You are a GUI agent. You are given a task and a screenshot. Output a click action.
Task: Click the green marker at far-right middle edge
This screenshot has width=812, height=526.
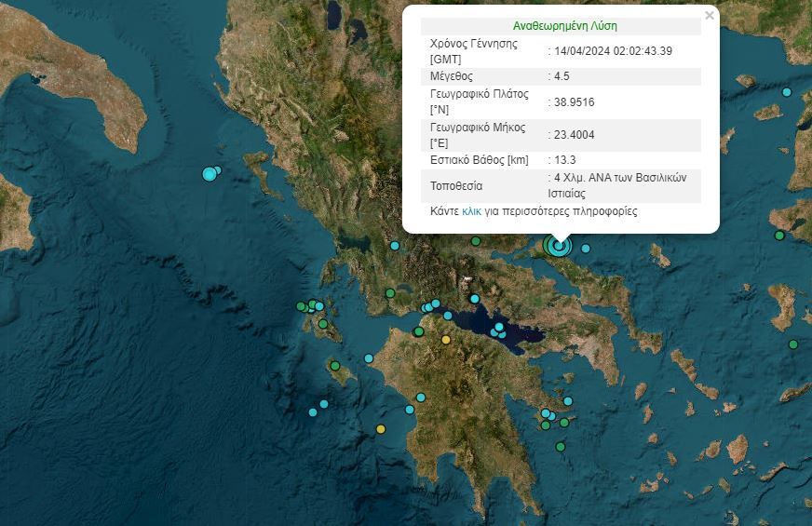[x=779, y=236]
